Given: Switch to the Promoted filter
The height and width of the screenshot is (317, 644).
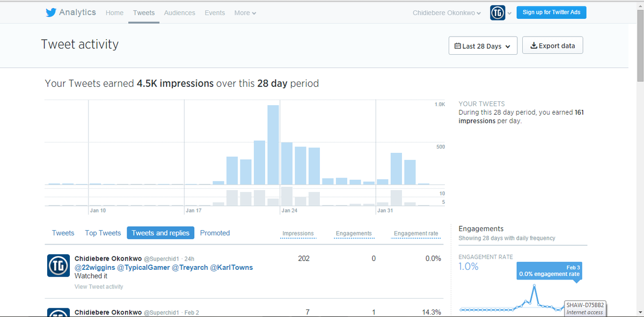Looking at the screenshot, I should [215, 233].
